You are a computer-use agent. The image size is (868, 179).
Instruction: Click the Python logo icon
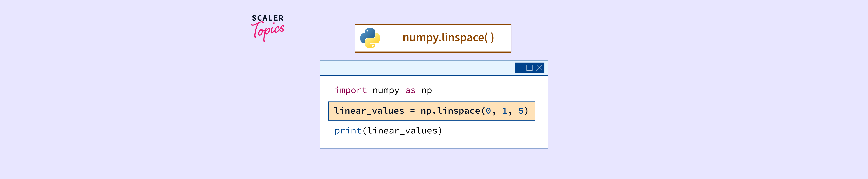point(370,38)
